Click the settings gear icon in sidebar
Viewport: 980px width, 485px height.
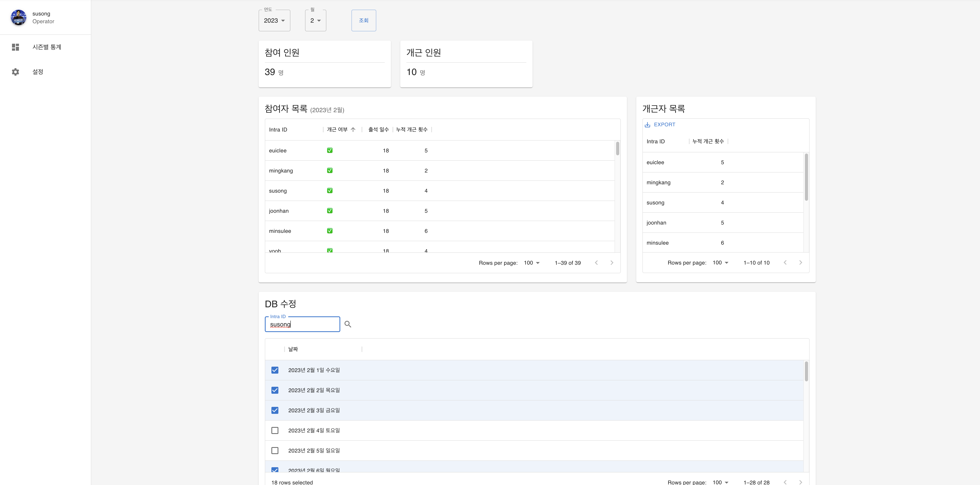pyautogui.click(x=15, y=72)
